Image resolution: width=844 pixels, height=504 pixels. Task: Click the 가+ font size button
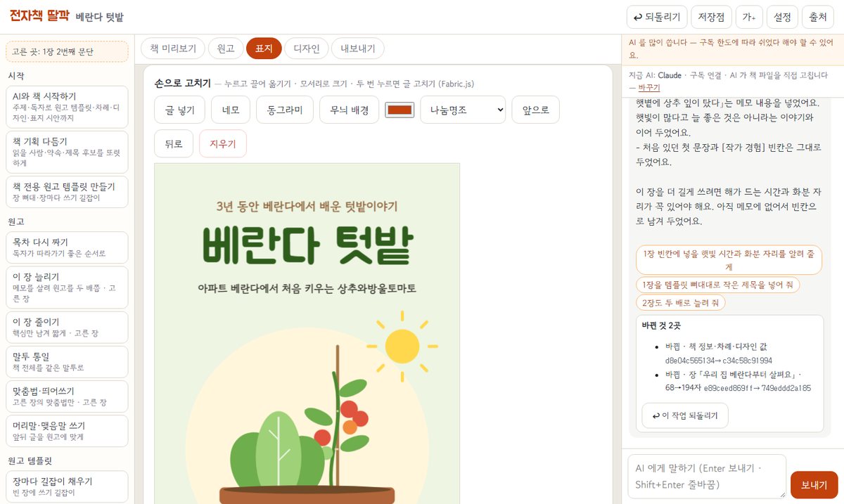coord(750,17)
